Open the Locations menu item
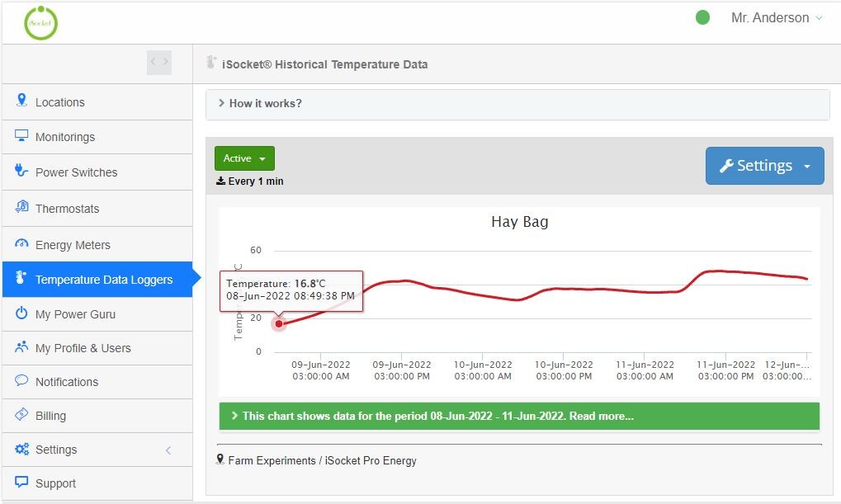Viewport: 841px width, 504px height. [97, 102]
